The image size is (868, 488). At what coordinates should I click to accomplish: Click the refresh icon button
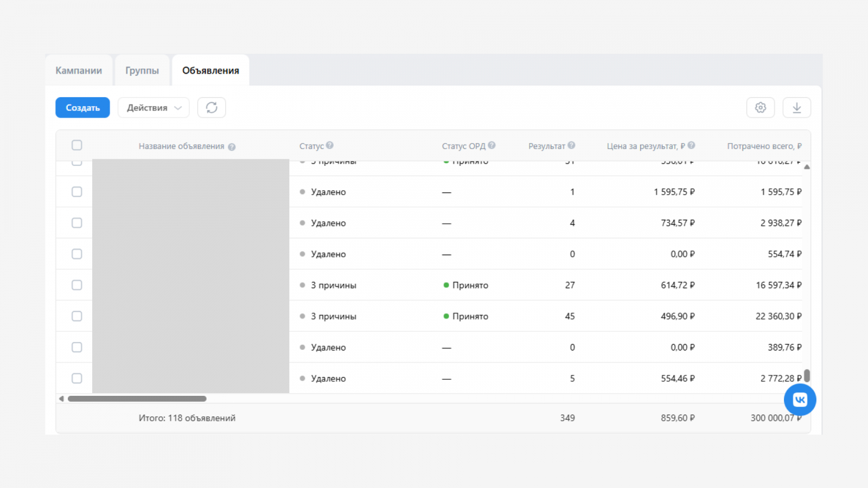click(x=212, y=107)
